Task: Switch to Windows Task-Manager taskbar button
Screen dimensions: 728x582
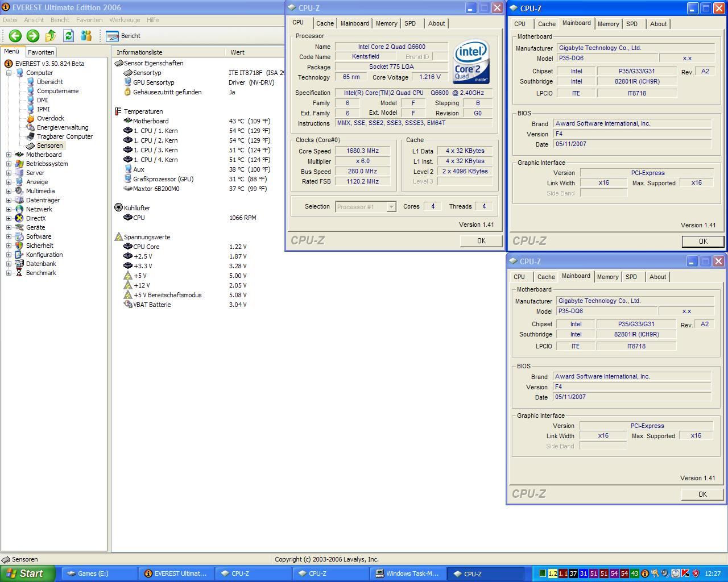Action: pyautogui.click(x=408, y=573)
